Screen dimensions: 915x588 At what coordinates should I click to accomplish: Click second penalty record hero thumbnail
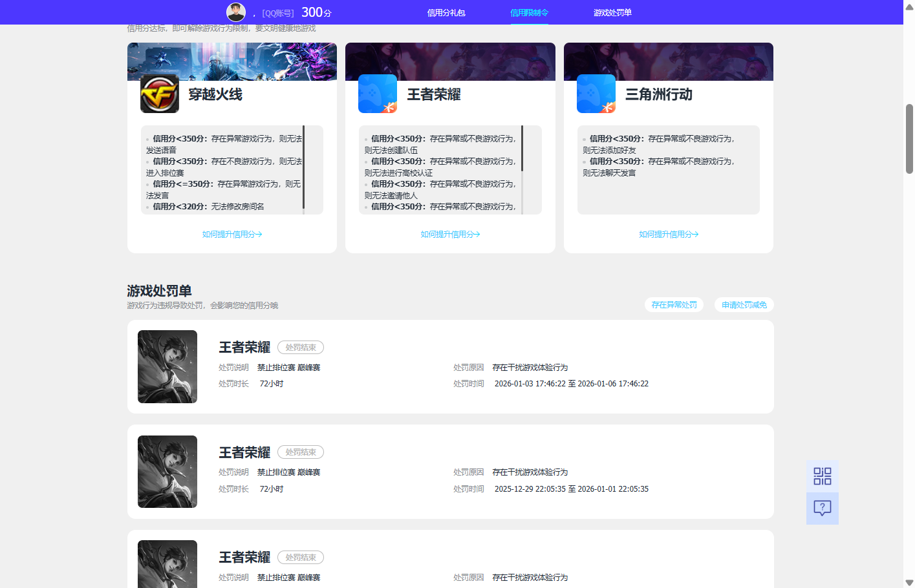[167, 472]
